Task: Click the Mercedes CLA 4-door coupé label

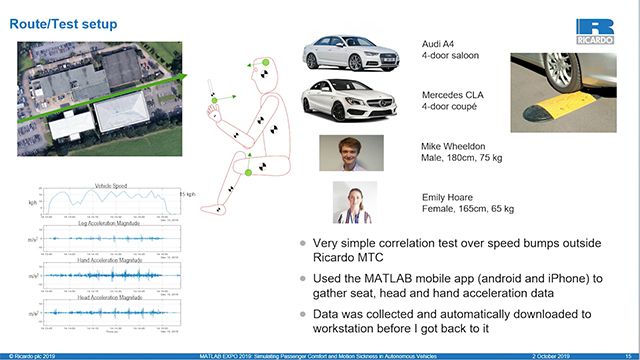Action: pyautogui.click(x=453, y=100)
